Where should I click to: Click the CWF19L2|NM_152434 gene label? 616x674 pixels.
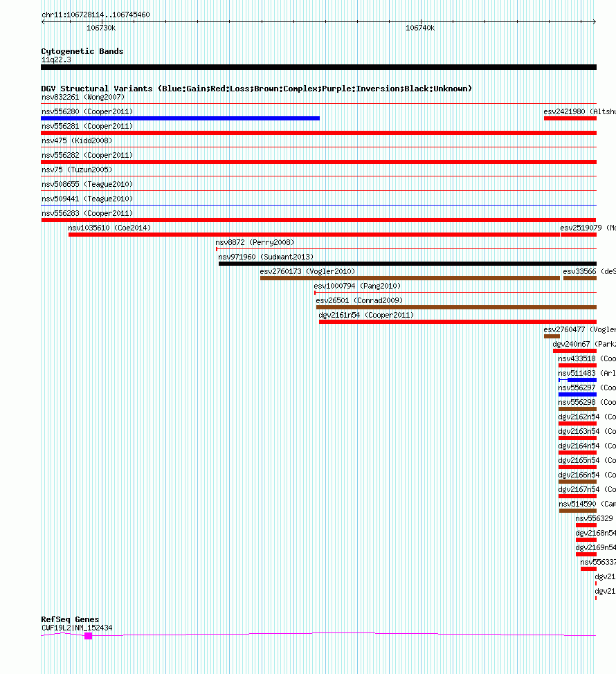[x=77, y=628]
